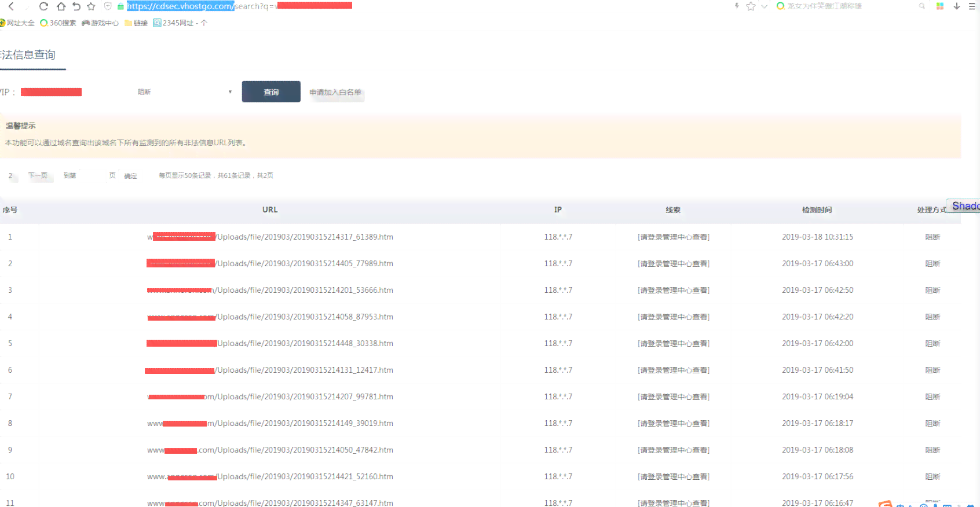
Task: Click the URL ending 214347_63147.htm
Action: 270,503
